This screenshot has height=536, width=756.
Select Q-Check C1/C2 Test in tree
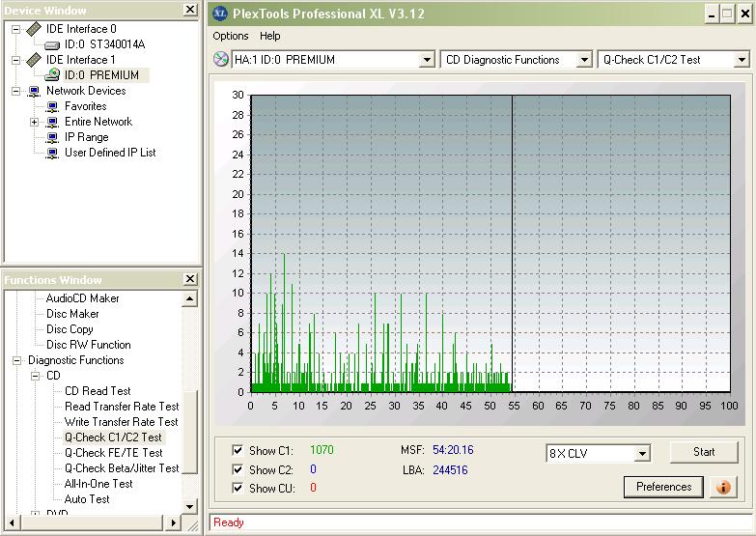tap(113, 437)
